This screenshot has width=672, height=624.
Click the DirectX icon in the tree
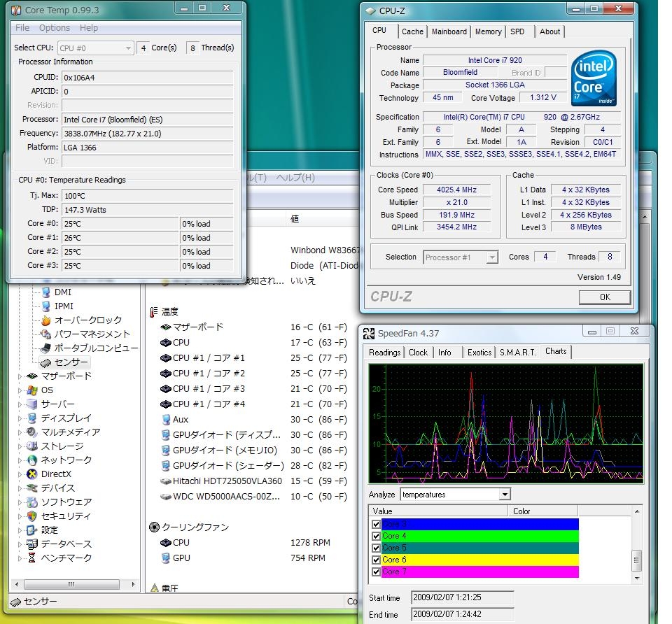tap(31, 474)
